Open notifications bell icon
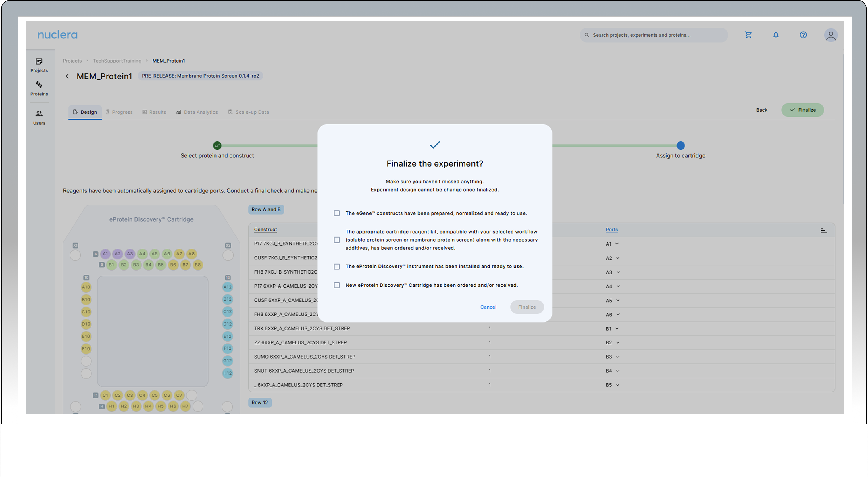Image resolution: width=868 pixels, height=491 pixels. (x=775, y=35)
